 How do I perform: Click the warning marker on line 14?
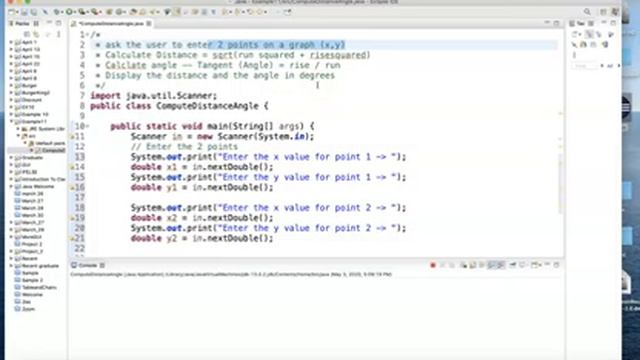tap(72, 167)
